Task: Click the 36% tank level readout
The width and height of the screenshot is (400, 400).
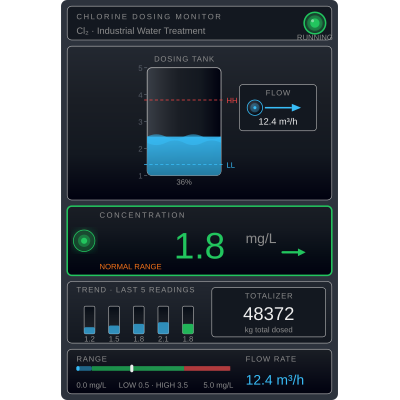Action: click(184, 182)
